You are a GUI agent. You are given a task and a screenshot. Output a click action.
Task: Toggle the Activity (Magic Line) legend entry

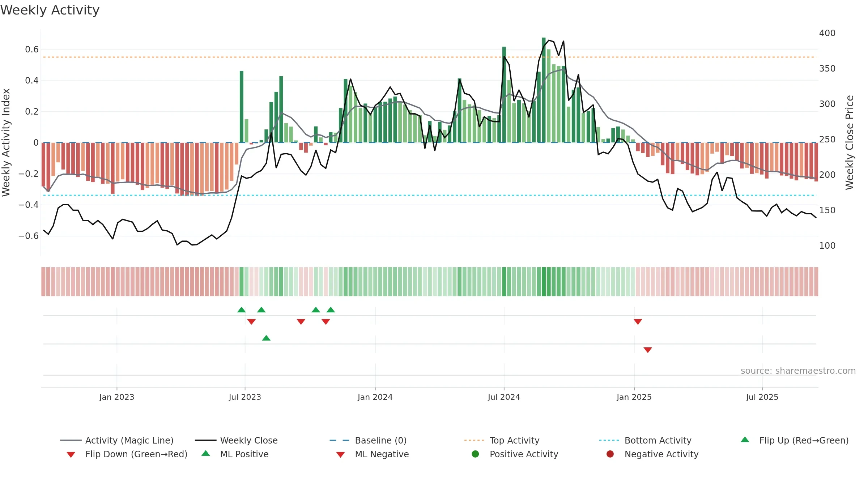point(117,440)
